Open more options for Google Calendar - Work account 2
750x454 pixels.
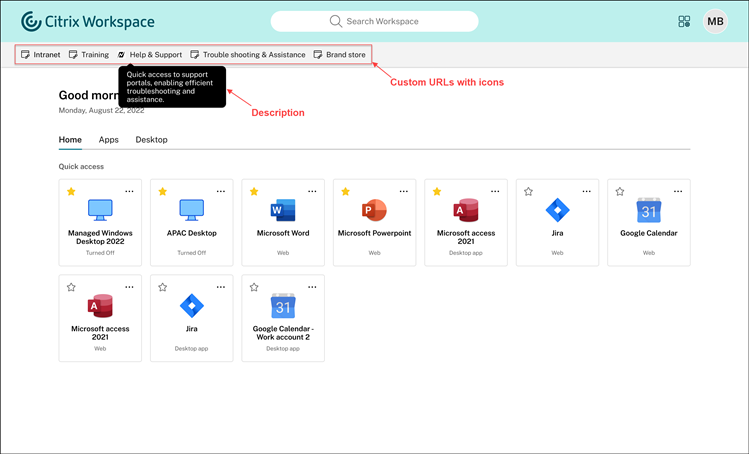pos(312,287)
